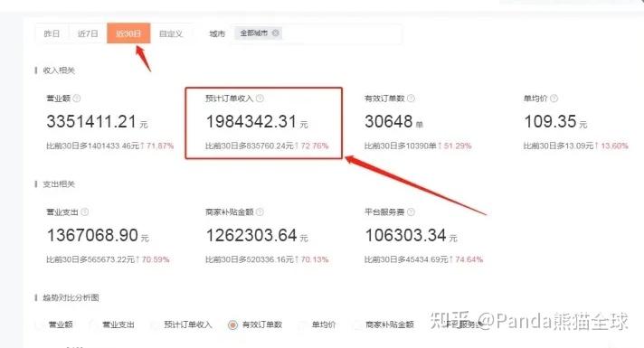This screenshot has height=348, width=644.
Task: Click the city filter input field
Action: [317, 33]
